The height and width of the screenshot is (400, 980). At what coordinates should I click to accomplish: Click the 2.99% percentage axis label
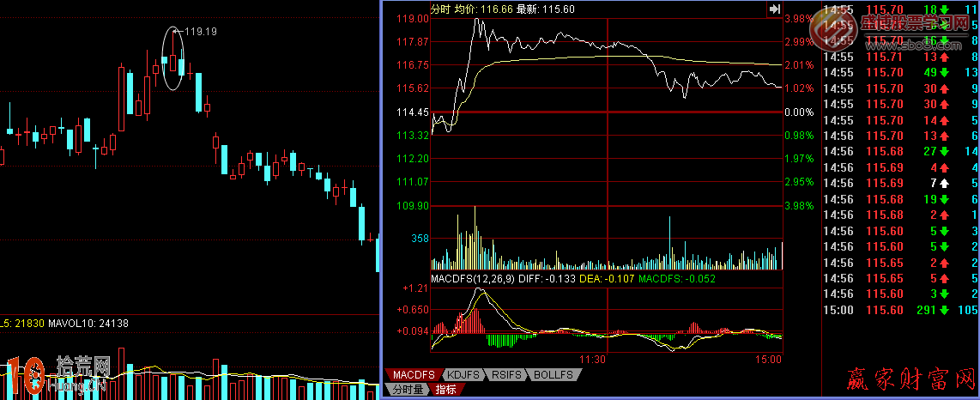point(801,42)
